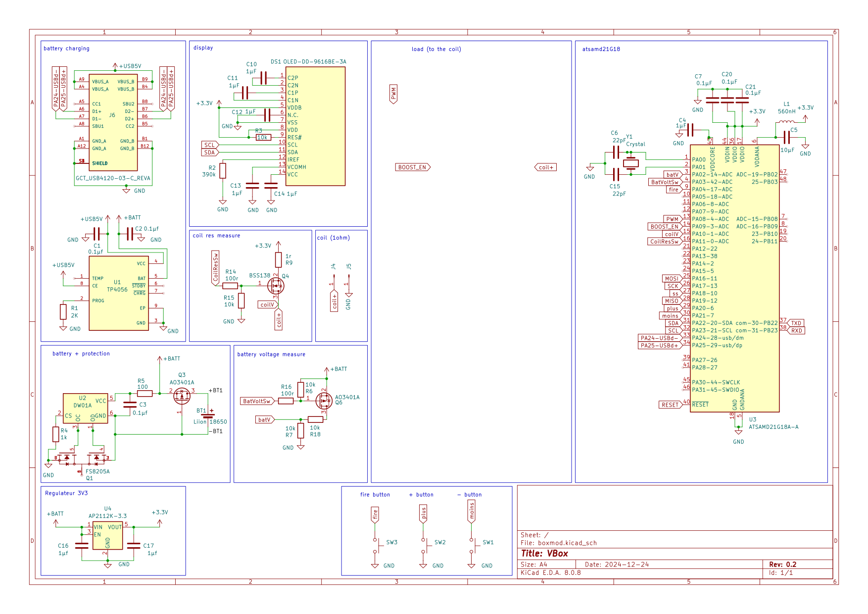868x614 pixels.
Task: Select the R5 100 ohm resistor symbol
Action: (x=145, y=394)
